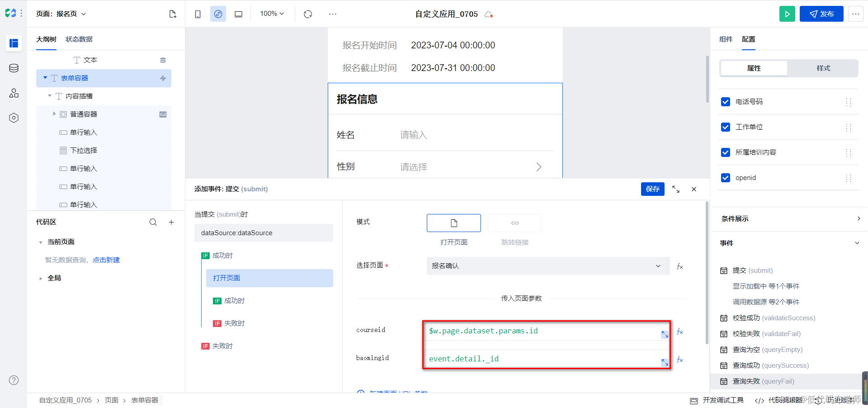Collapse the 内容插槽 tree node
This screenshot has width=868, height=408.
50,96
